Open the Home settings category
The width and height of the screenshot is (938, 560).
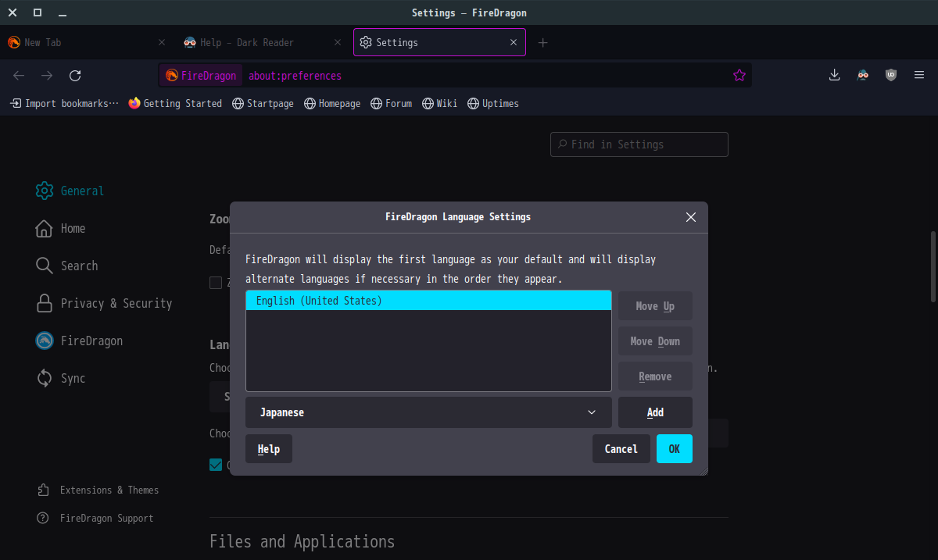coord(61,228)
